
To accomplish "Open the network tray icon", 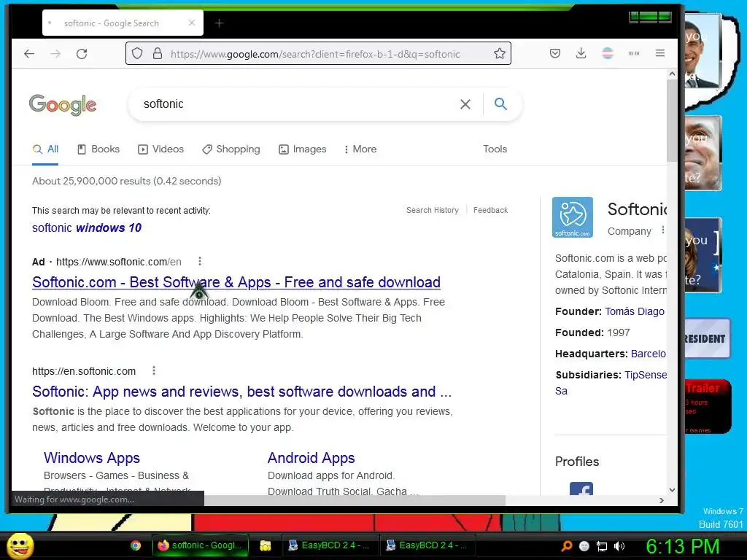I will [x=602, y=546].
